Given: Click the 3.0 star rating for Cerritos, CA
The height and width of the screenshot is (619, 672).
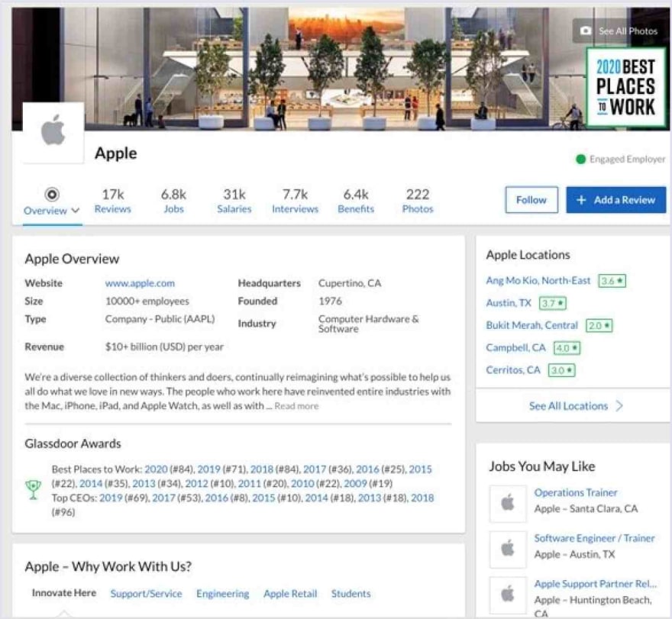Looking at the screenshot, I should pyautogui.click(x=561, y=370).
